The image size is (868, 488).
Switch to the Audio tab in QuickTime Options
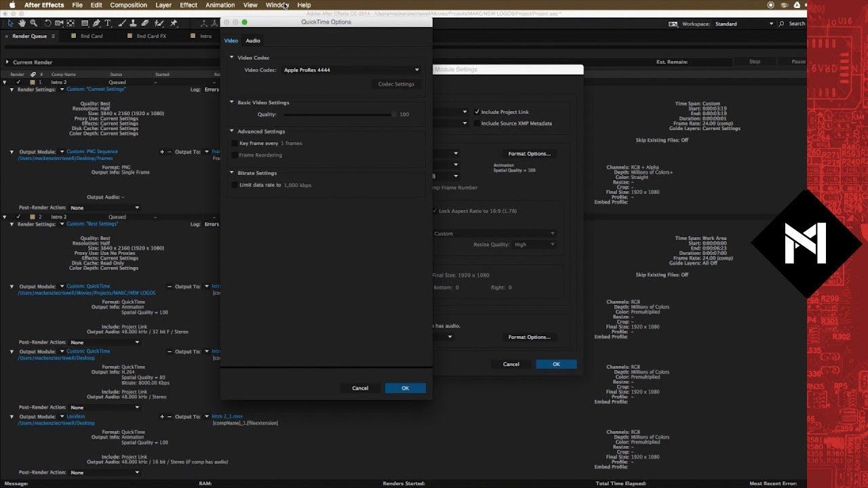tap(252, 41)
